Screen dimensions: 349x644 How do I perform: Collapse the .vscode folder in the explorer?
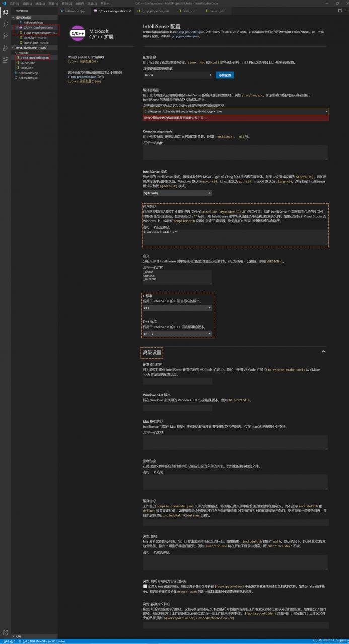click(x=34, y=53)
